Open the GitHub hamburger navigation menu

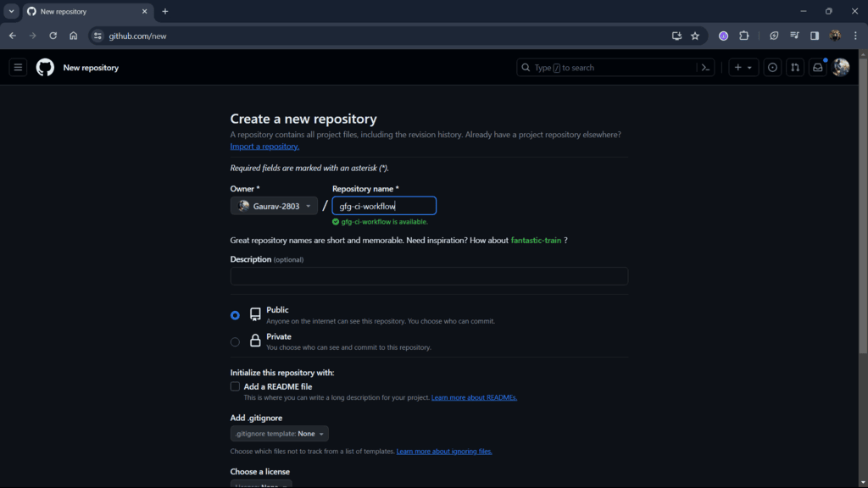pyautogui.click(x=18, y=68)
